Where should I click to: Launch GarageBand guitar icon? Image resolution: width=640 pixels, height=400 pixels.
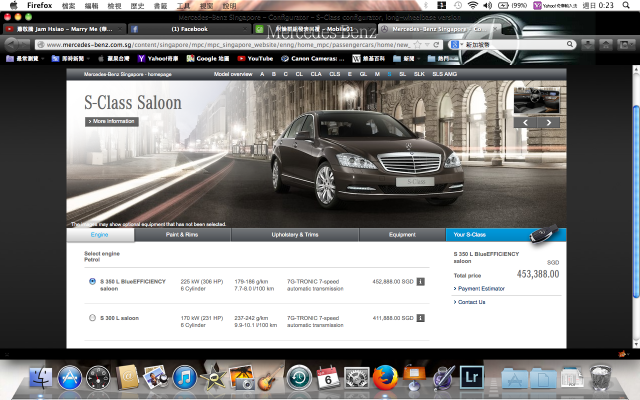pyautogui.click(x=270, y=378)
